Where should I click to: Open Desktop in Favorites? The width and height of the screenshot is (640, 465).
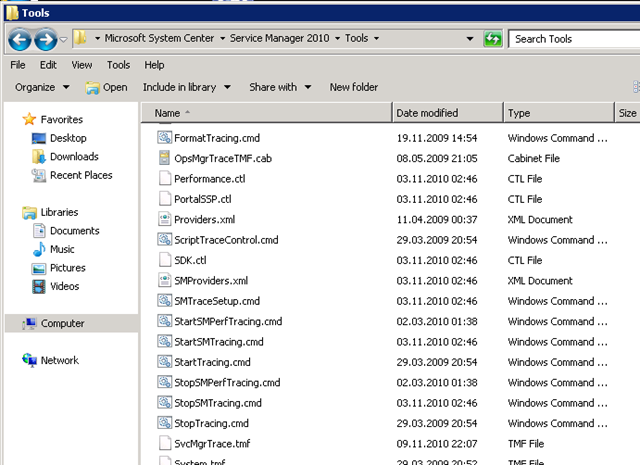[67, 138]
